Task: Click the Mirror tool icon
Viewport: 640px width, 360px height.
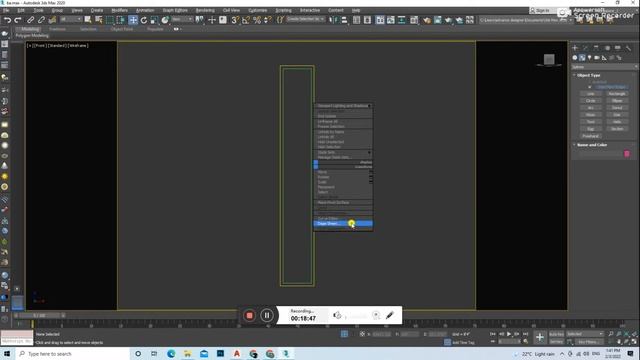Action: (333, 20)
